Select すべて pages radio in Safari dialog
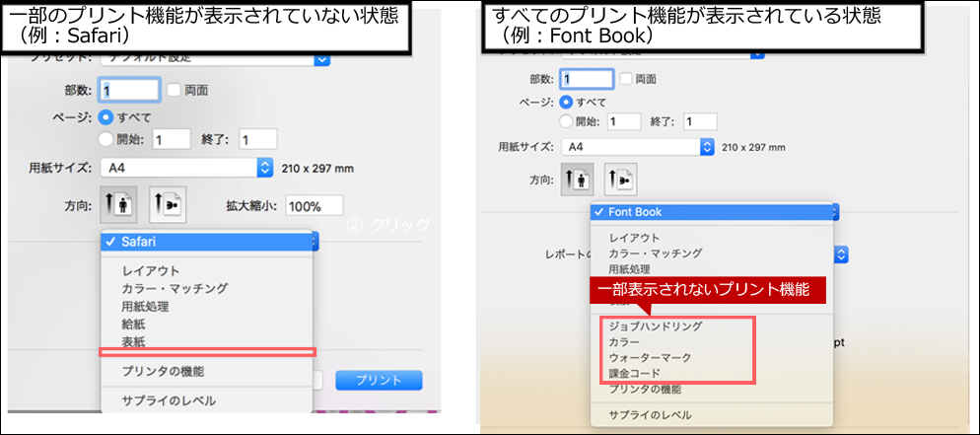The width and height of the screenshot is (980, 435). point(106,116)
